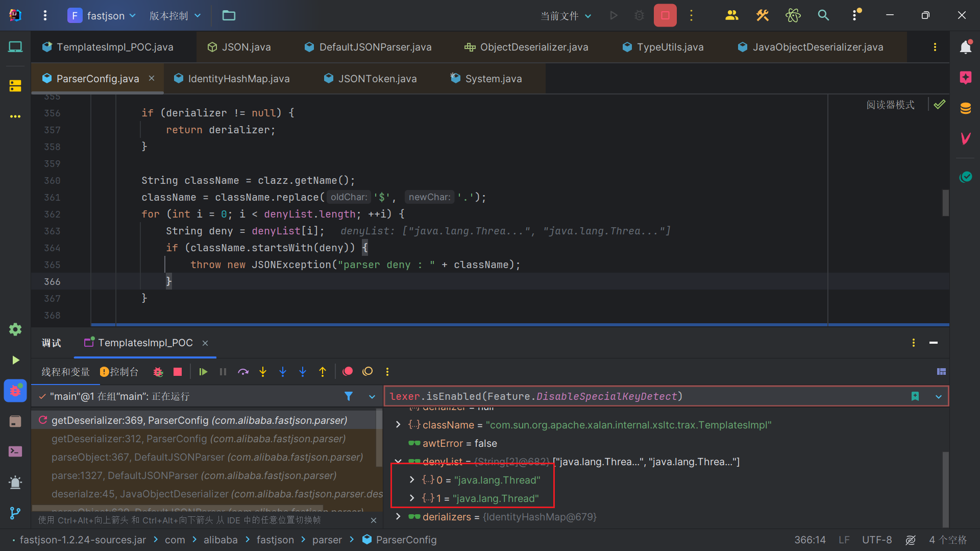This screenshot has height=551, width=980.
Task: Open build tools hammer icon
Action: (x=763, y=15)
